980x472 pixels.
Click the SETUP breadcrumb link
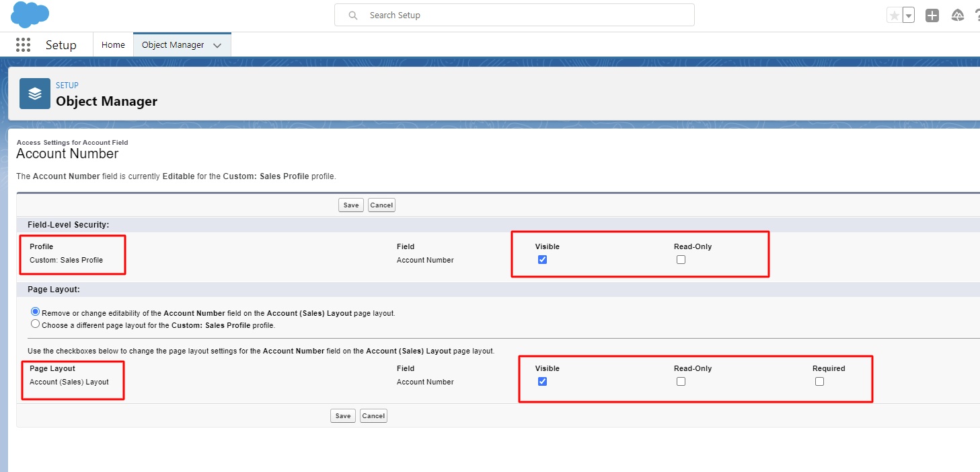[67, 86]
